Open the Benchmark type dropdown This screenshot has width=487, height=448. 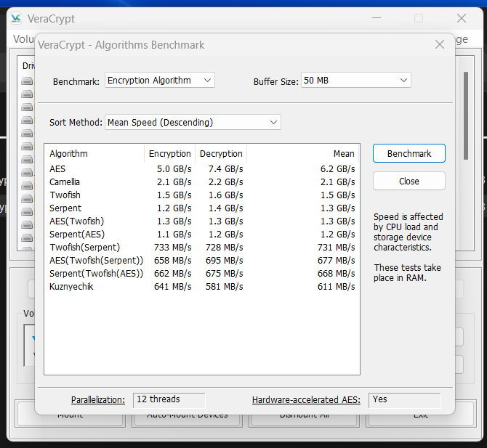(x=160, y=81)
